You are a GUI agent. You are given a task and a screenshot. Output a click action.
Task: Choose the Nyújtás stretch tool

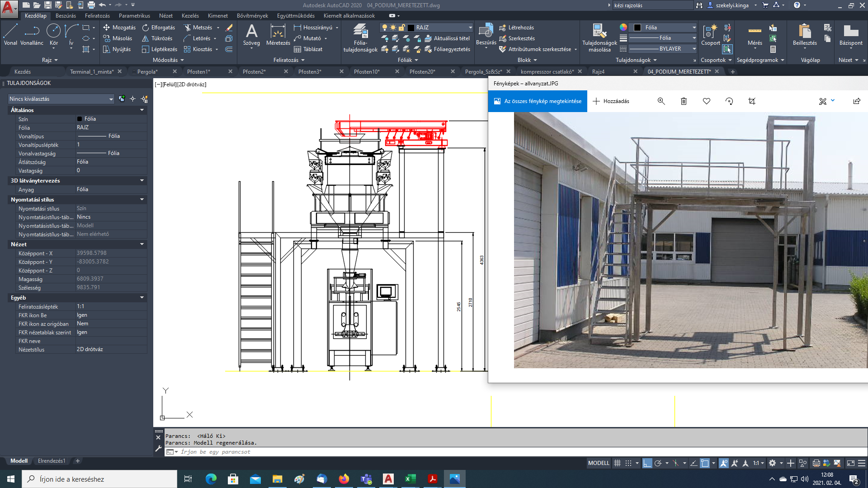pos(117,49)
